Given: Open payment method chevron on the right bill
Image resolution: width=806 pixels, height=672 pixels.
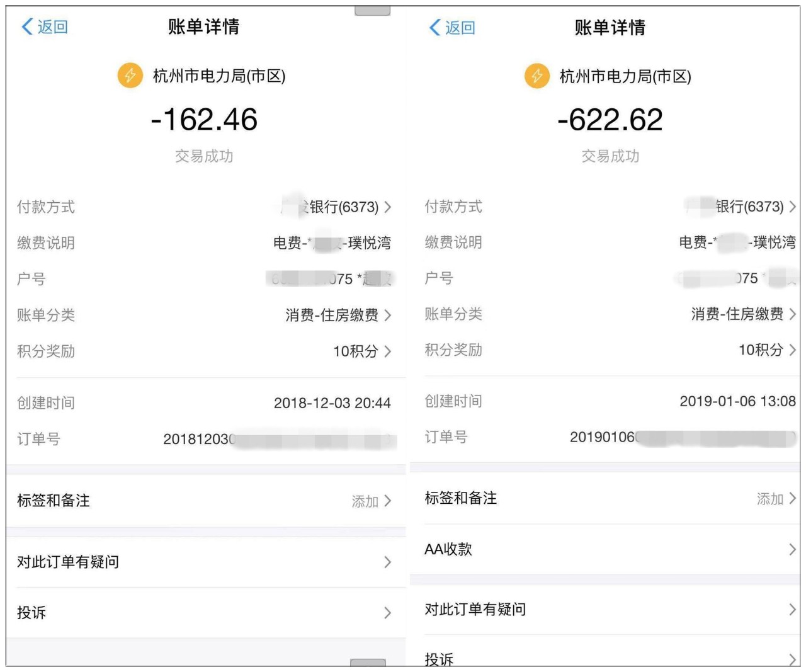Looking at the screenshot, I should [x=792, y=206].
